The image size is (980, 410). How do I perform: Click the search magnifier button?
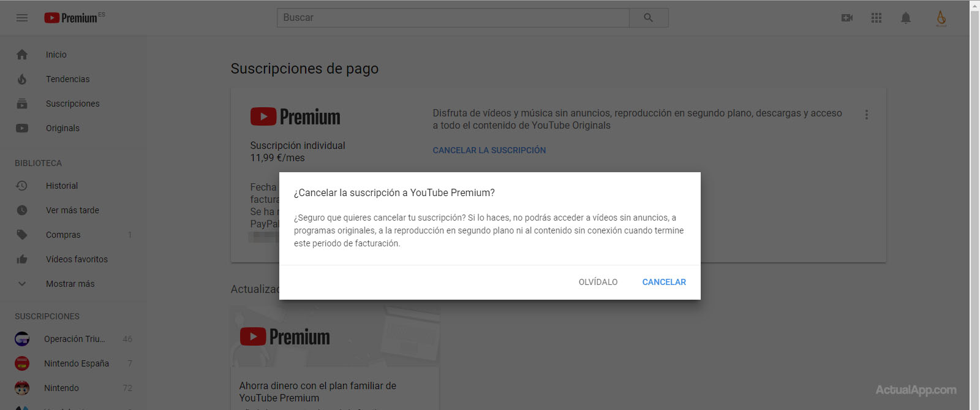(x=649, y=18)
